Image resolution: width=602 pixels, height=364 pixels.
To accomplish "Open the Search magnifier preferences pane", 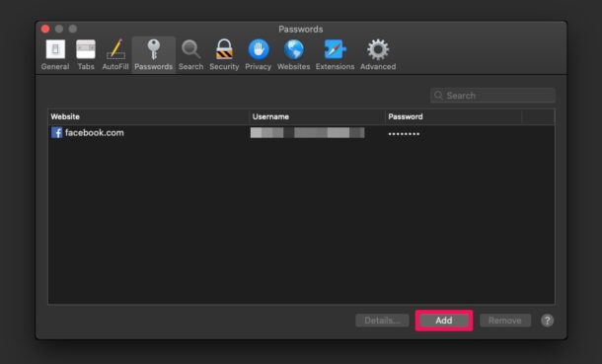I will click(190, 54).
